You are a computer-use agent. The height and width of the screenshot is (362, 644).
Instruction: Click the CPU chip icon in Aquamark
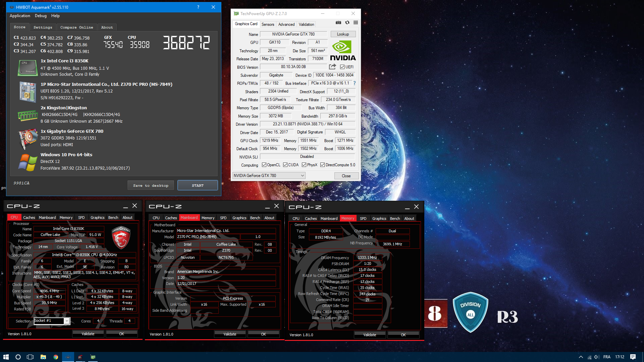(x=28, y=68)
